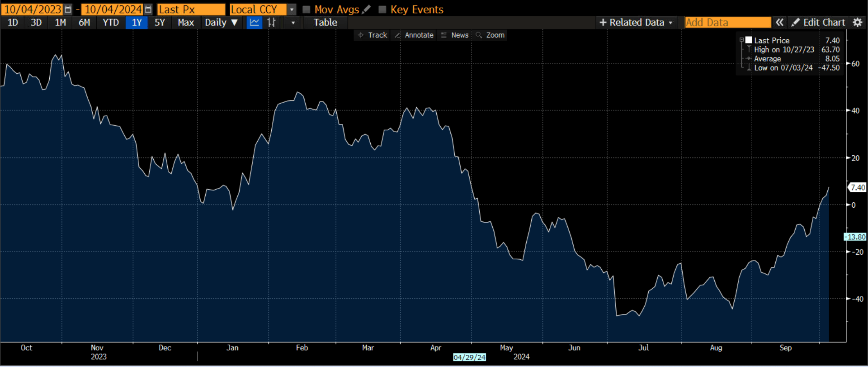The height and width of the screenshot is (367, 868).
Task: Open the Daily periodicity dropdown
Action: (x=221, y=23)
